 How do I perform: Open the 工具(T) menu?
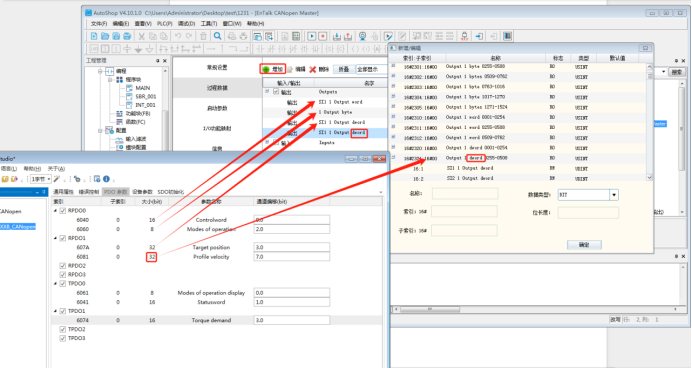click(209, 24)
